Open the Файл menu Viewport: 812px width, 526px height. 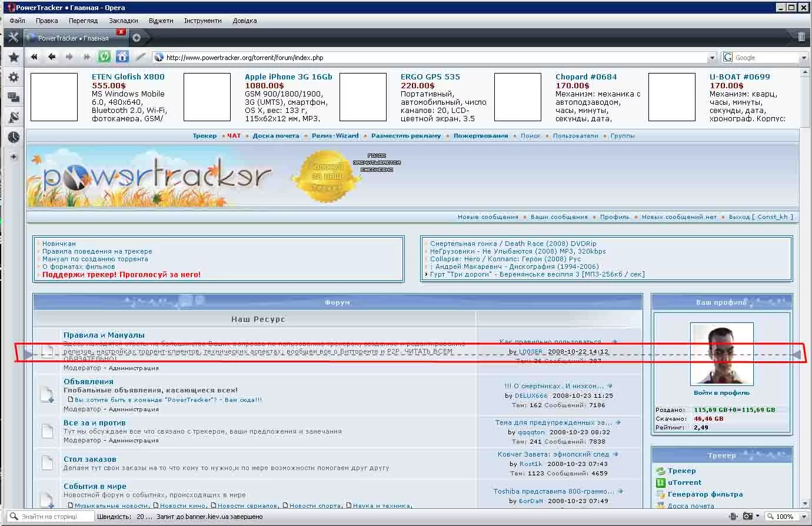17,21
